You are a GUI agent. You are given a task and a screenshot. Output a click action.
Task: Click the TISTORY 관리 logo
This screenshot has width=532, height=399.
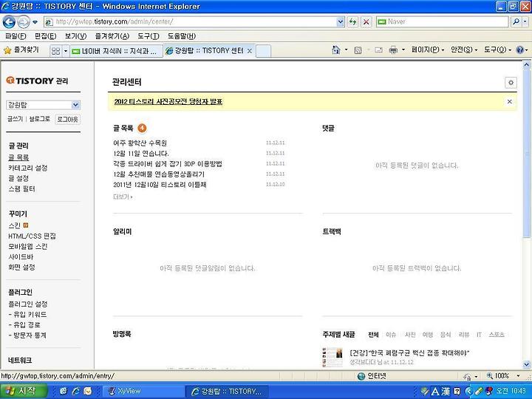(x=37, y=81)
